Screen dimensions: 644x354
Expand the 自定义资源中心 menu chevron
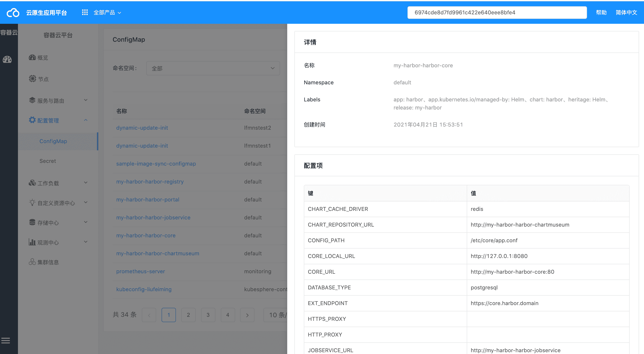pyautogui.click(x=86, y=203)
